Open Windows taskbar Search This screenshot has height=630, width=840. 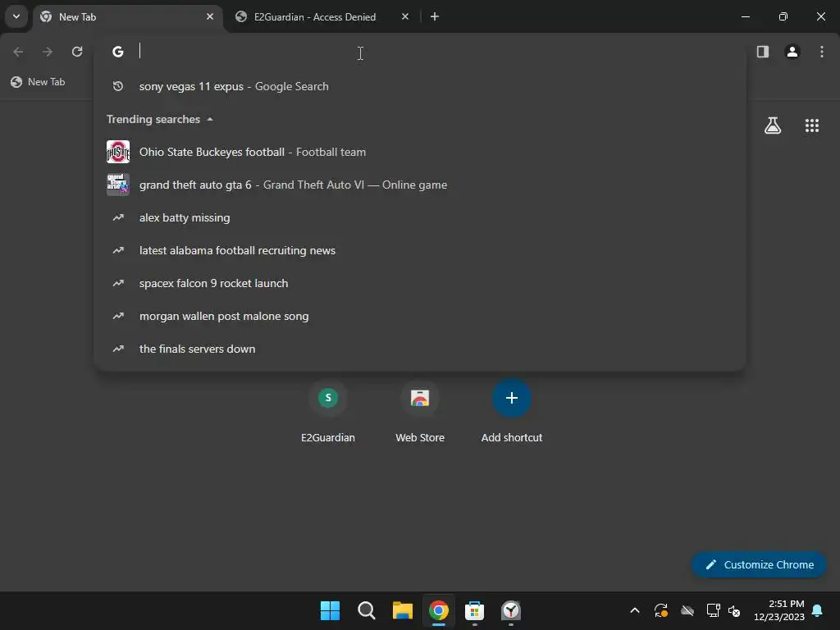click(x=367, y=610)
